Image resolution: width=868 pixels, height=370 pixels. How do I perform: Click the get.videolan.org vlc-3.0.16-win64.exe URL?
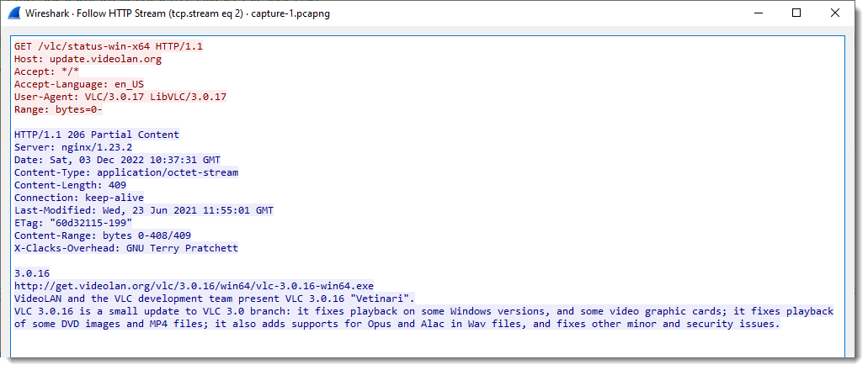[194, 286]
